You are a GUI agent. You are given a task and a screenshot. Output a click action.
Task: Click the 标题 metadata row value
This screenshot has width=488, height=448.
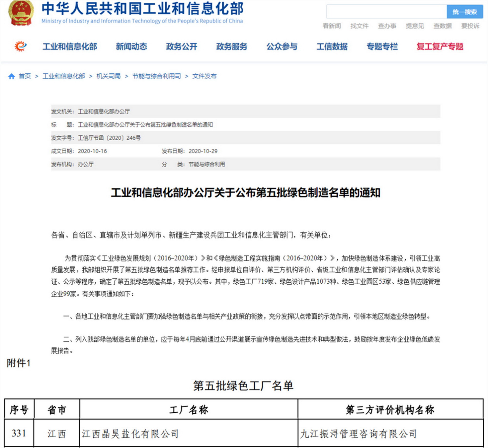145,125
